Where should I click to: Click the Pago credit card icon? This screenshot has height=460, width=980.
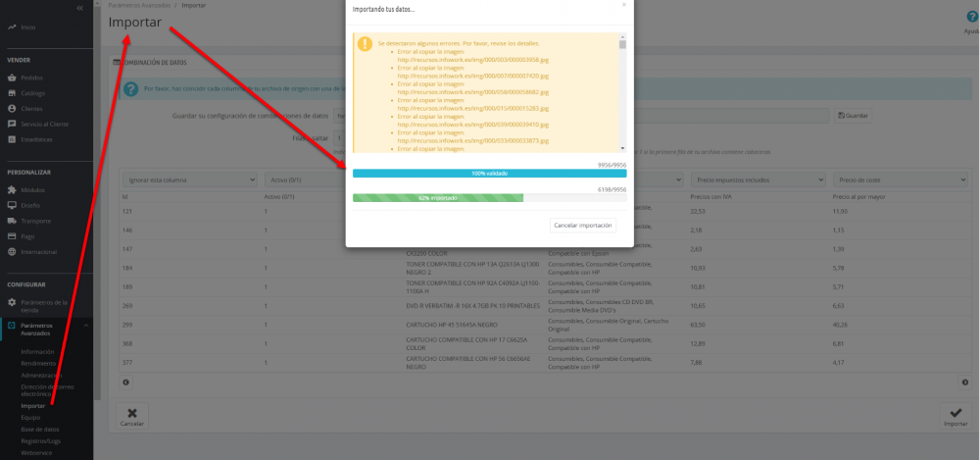[12, 236]
